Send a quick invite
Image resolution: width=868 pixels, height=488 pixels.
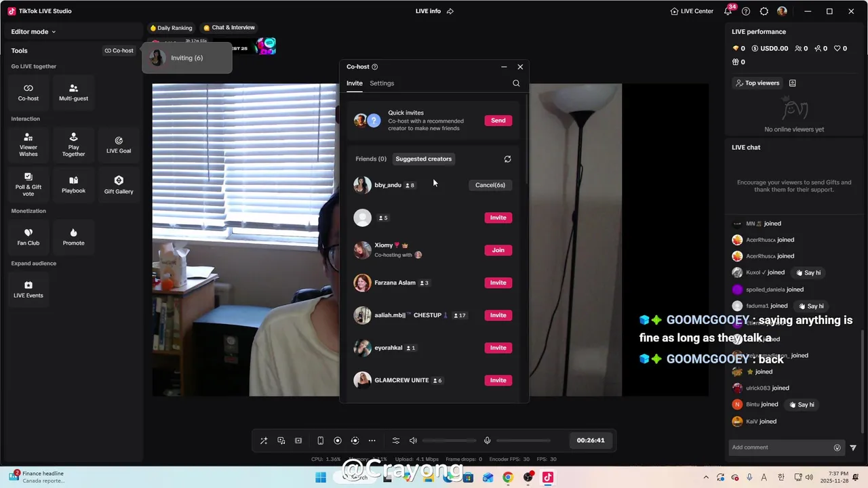(x=498, y=121)
